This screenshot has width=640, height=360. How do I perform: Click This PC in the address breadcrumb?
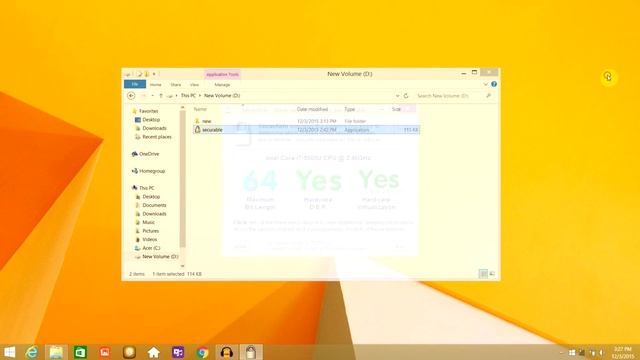tap(188, 96)
